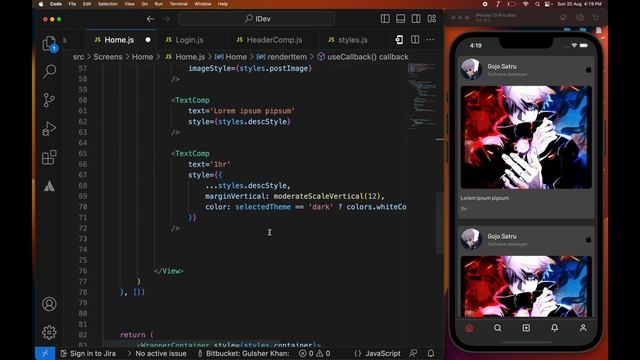640x360 pixels.
Task: Open the Extensions view
Action: click(x=49, y=158)
